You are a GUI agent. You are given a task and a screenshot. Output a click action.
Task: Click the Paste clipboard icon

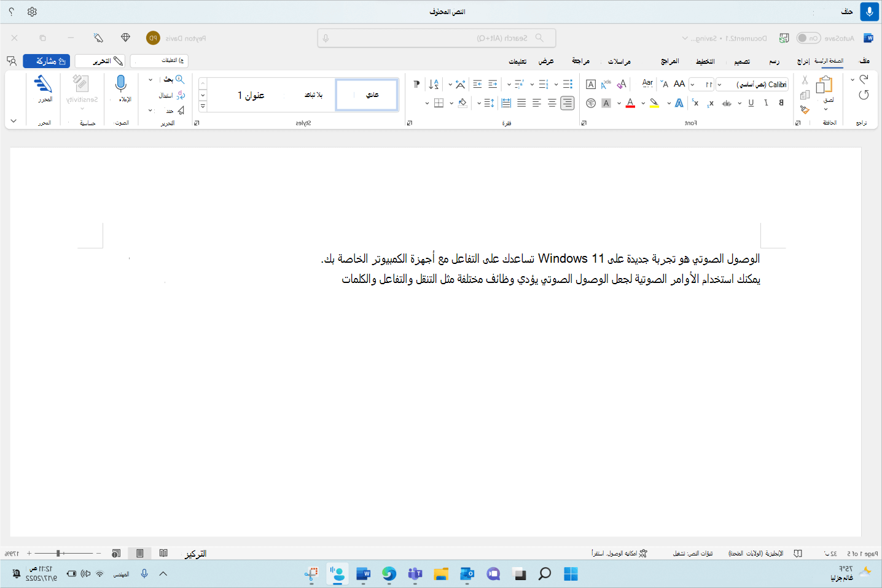pyautogui.click(x=824, y=85)
